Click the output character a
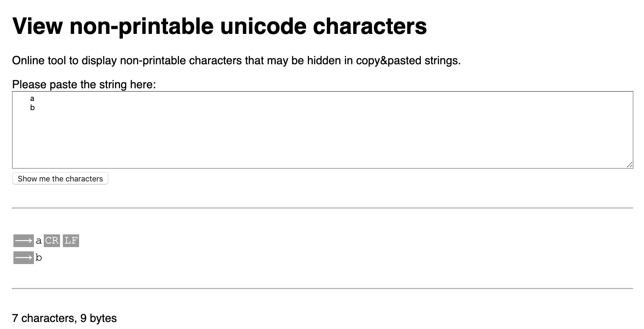The width and height of the screenshot is (644, 329). click(39, 240)
